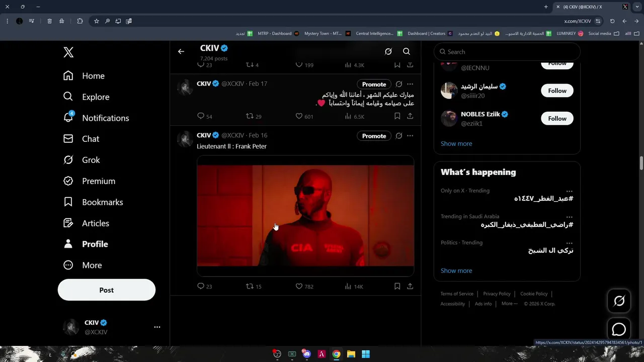Open Discord from the taskbar

[x=306, y=354]
